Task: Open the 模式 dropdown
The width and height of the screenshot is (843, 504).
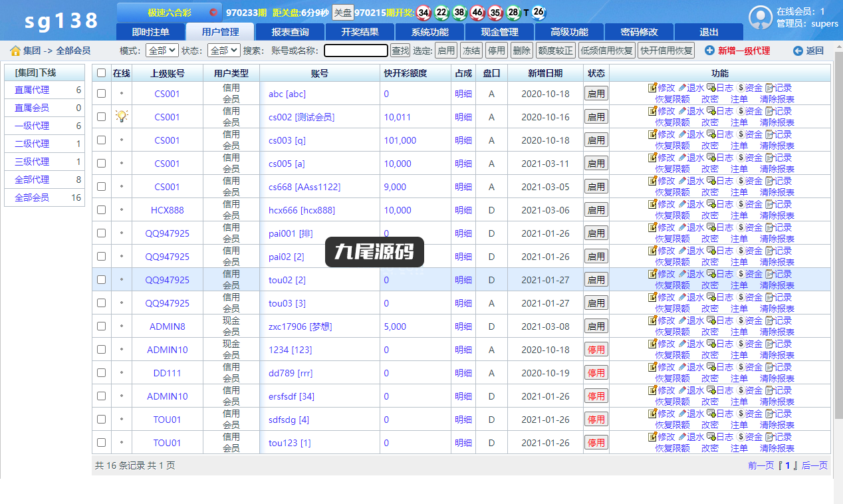Action: (x=162, y=51)
